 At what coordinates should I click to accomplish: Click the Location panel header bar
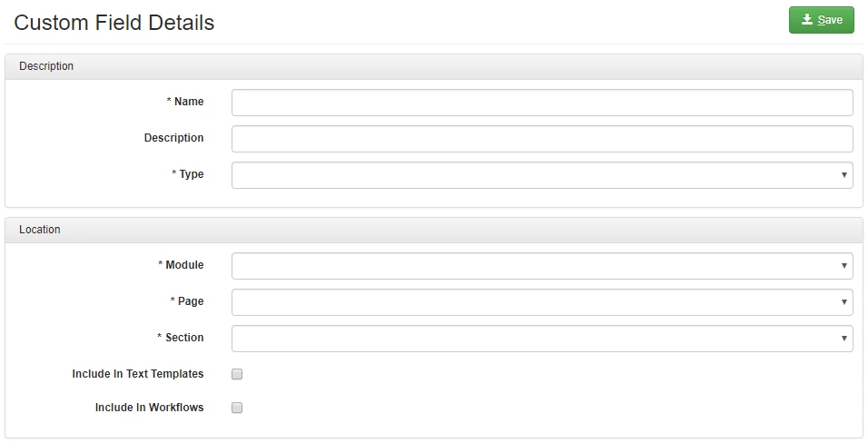tap(434, 230)
